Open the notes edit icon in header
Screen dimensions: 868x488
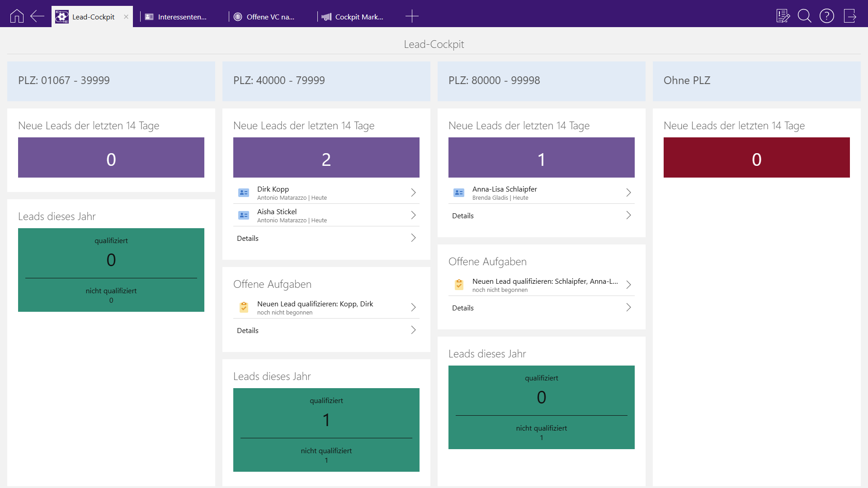(x=783, y=16)
